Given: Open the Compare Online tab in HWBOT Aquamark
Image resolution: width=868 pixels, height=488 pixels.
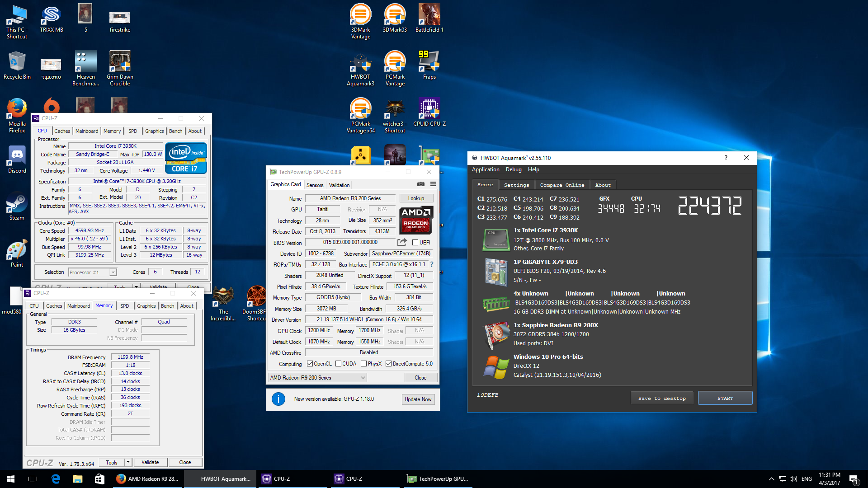Looking at the screenshot, I should pyautogui.click(x=562, y=185).
